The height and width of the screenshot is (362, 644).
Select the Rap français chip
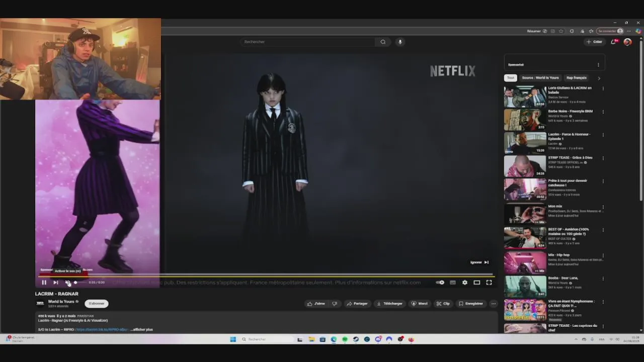pyautogui.click(x=577, y=78)
